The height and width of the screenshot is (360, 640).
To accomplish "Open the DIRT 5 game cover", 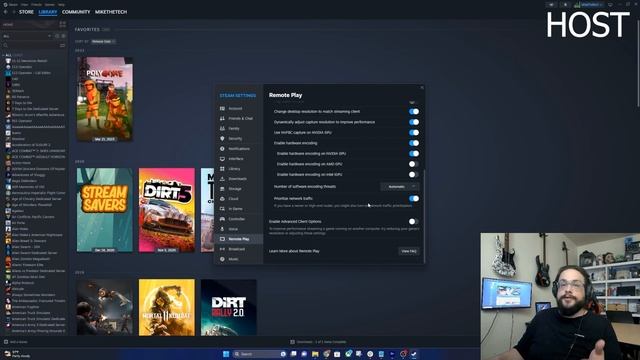I will [x=167, y=210].
